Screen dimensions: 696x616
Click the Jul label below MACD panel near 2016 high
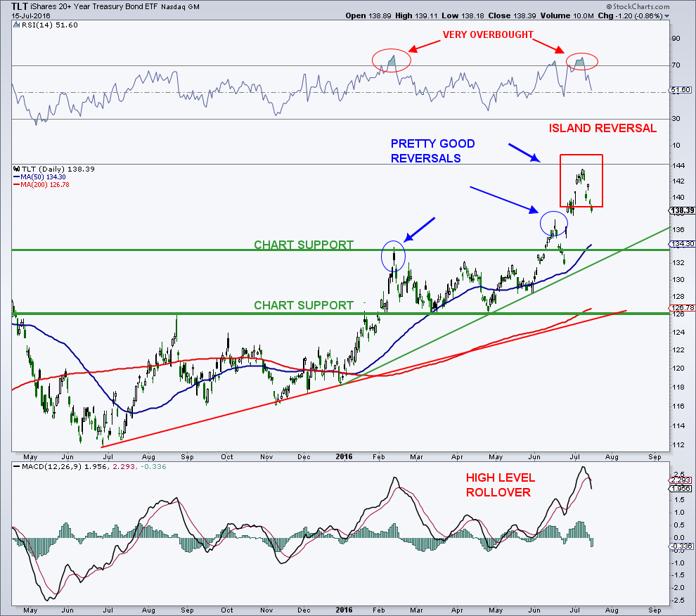(574, 610)
